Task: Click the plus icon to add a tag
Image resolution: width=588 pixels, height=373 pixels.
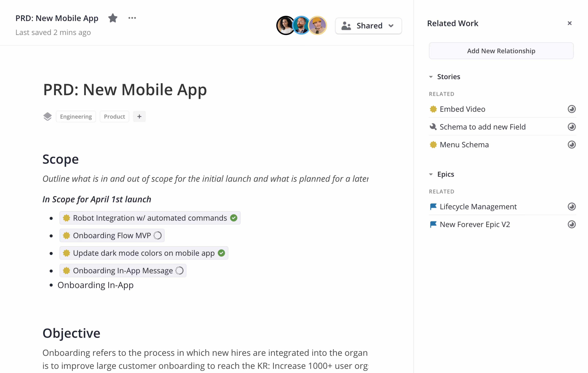Action: coord(139,116)
